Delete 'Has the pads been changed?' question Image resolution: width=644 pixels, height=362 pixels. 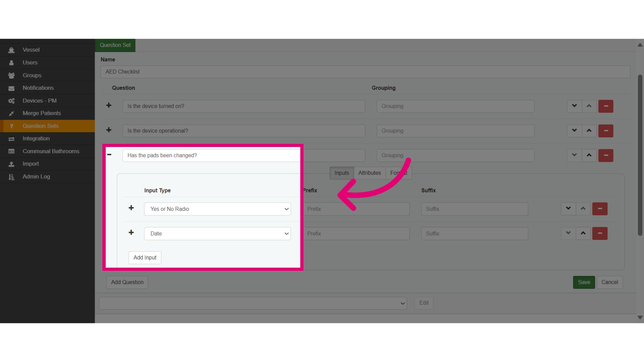coord(606,156)
